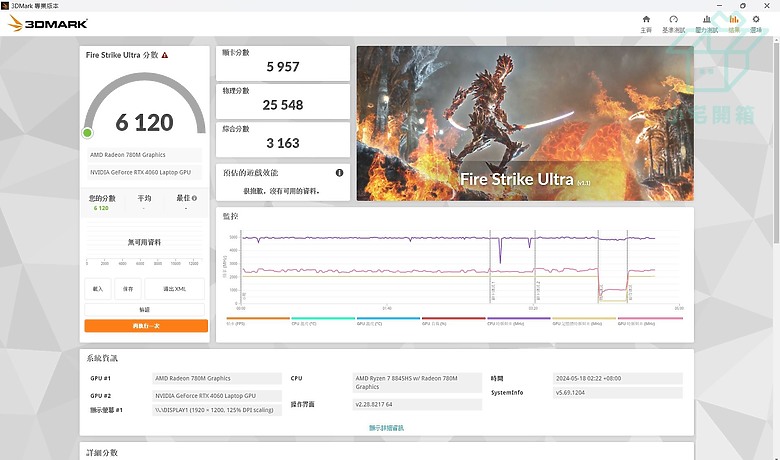Click the graphics score 5 957

[x=283, y=67]
